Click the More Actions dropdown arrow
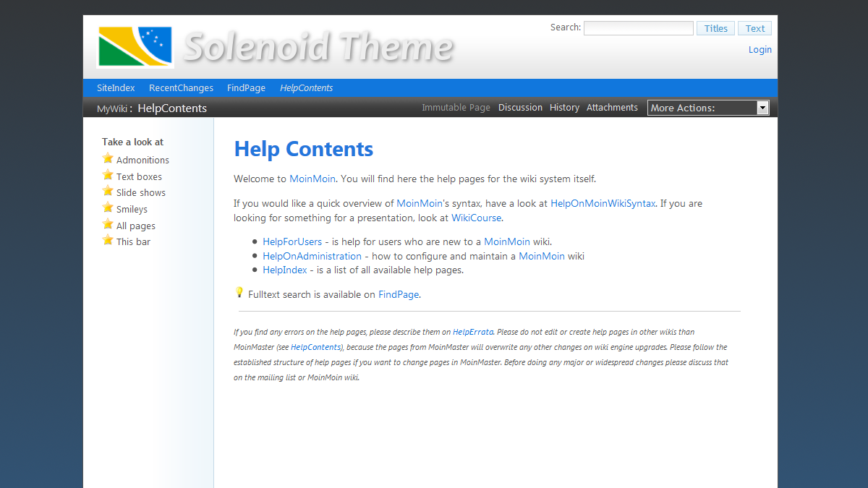Viewport: 868px width, 488px height. point(762,108)
